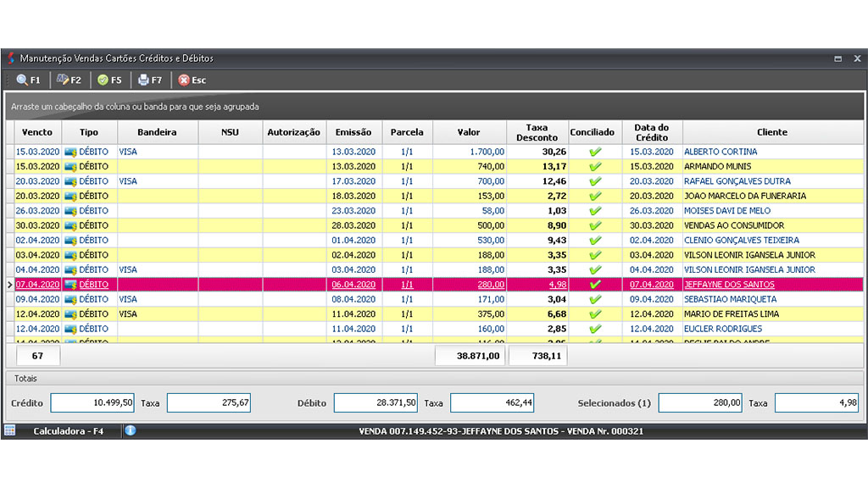The image size is (868, 488).
Task: Click the Valor sum 38.871,00
Action: 470,356
